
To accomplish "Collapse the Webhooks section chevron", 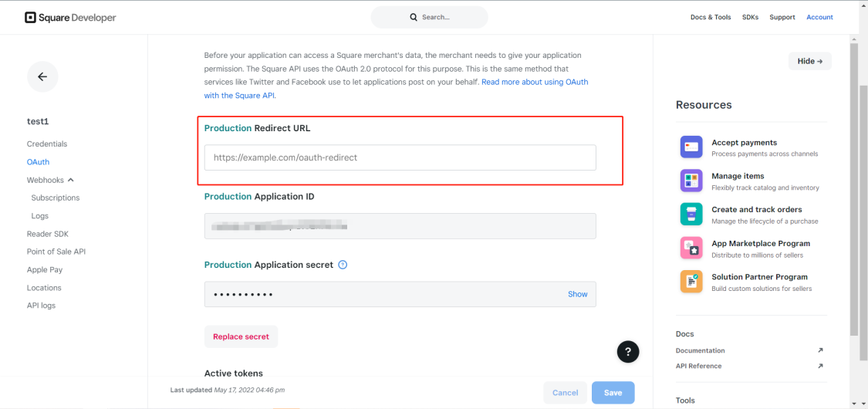I will [x=71, y=180].
